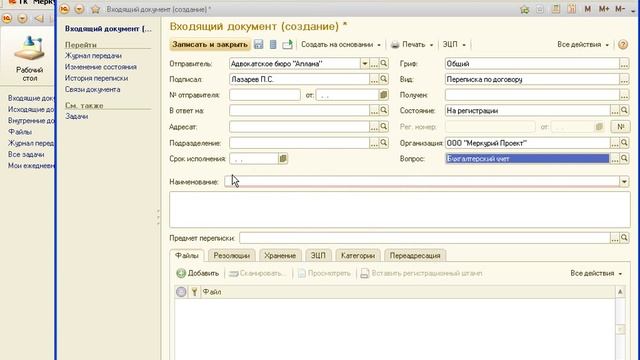Image resolution: width=640 pixels, height=360 pixels.
Task: Switch to Файлы tab
Action: pyautogui.click(x=187, y=256)
